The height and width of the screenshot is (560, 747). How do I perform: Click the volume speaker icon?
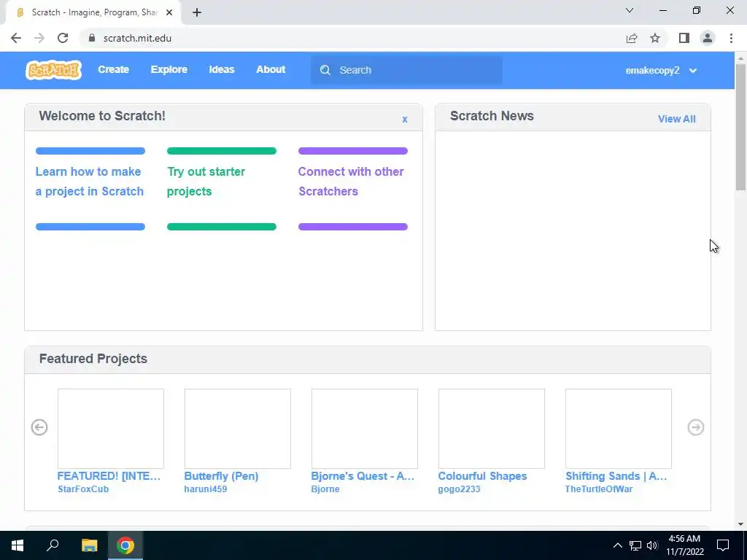point(652,545)
